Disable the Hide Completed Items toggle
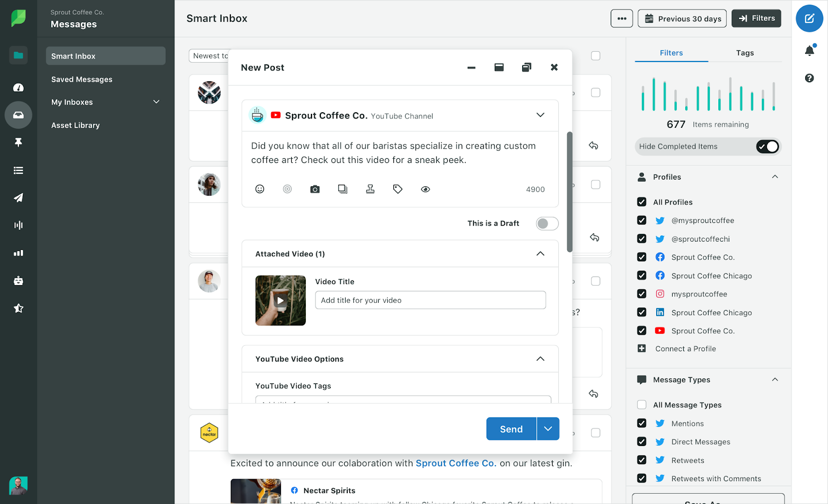The image size is (828, 504). pyautogui.click(x=767, y=146)
